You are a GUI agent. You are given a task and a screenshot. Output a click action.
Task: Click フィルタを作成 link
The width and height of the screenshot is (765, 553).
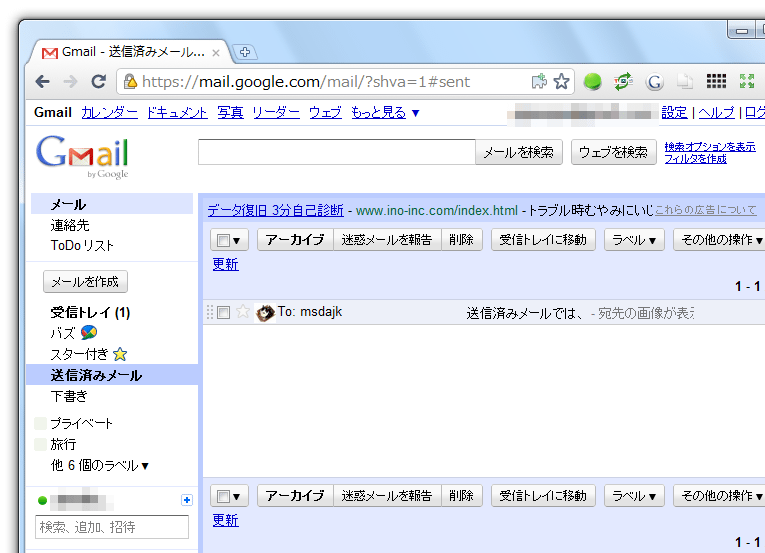pyautogui.click(x=696, y=159)
